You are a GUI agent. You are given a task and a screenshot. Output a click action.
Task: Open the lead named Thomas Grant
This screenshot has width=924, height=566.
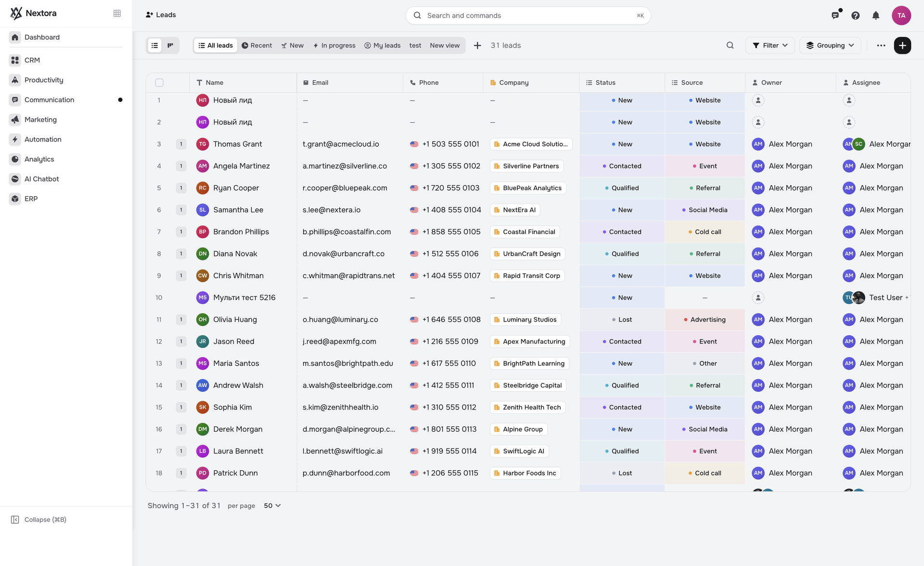[237, 144]
